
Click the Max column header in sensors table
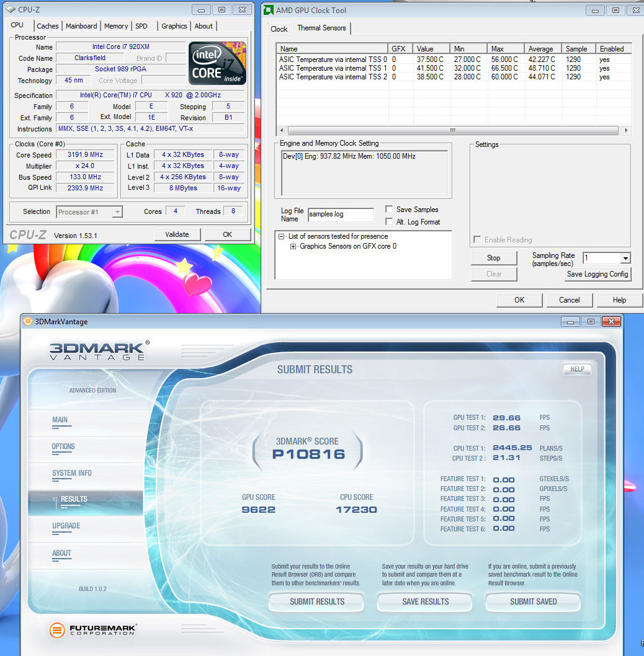pyautogui.click(x=506, y=49)
